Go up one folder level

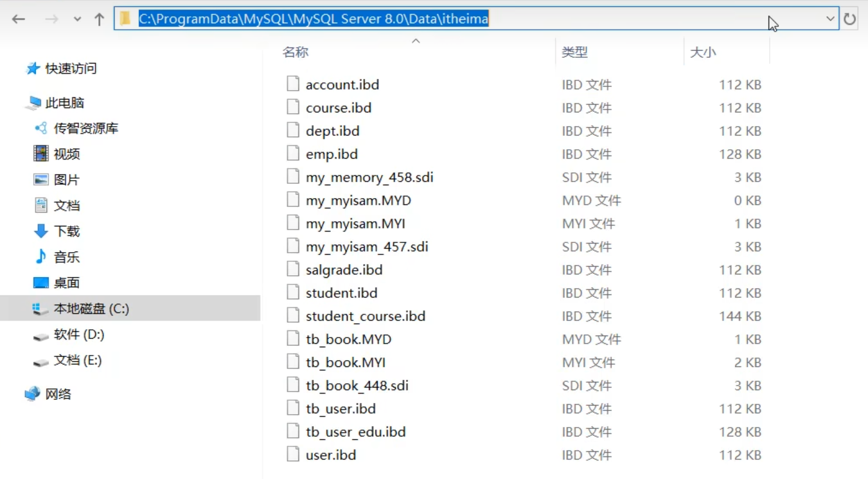click(x=99, y=19)
